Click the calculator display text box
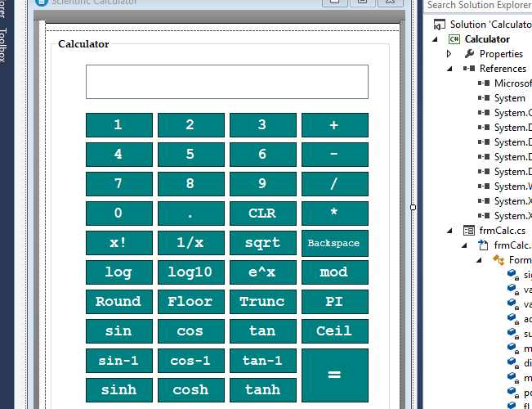 [x=227, y=82]
